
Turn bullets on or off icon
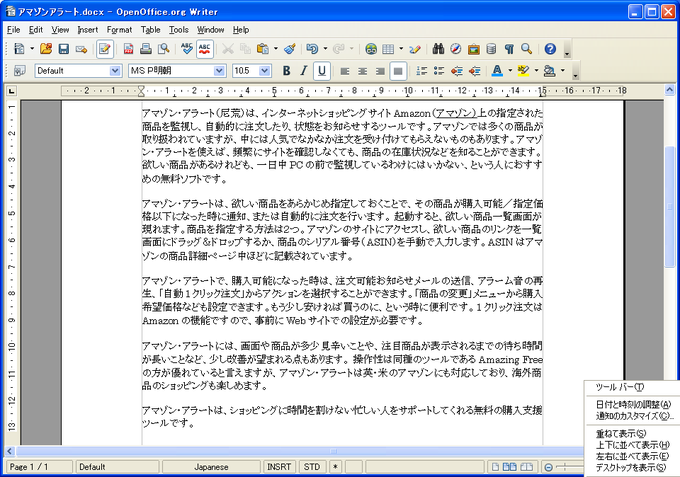(439, 71)
